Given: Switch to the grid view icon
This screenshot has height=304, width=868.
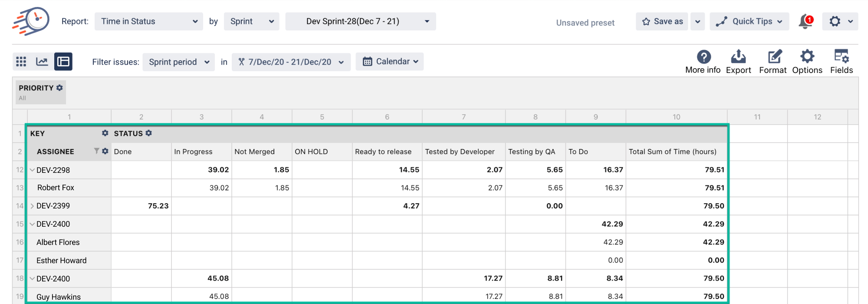Looking at the screenshot, I should click(x=21, y=62).
